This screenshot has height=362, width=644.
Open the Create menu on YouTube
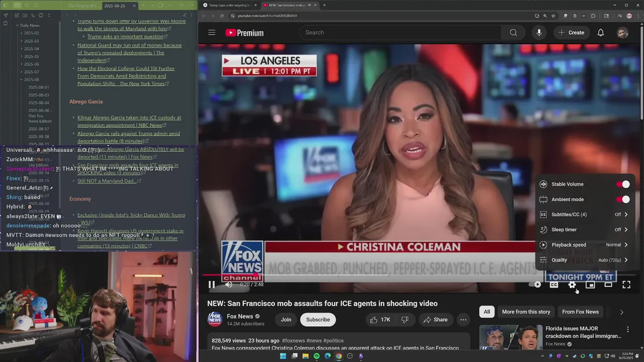pyautogui.click(x=571, y=33)
